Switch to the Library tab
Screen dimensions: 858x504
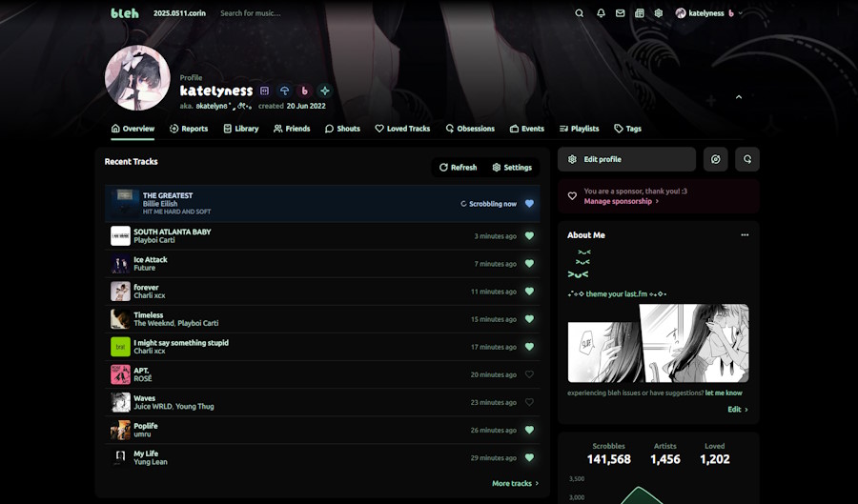241,129
